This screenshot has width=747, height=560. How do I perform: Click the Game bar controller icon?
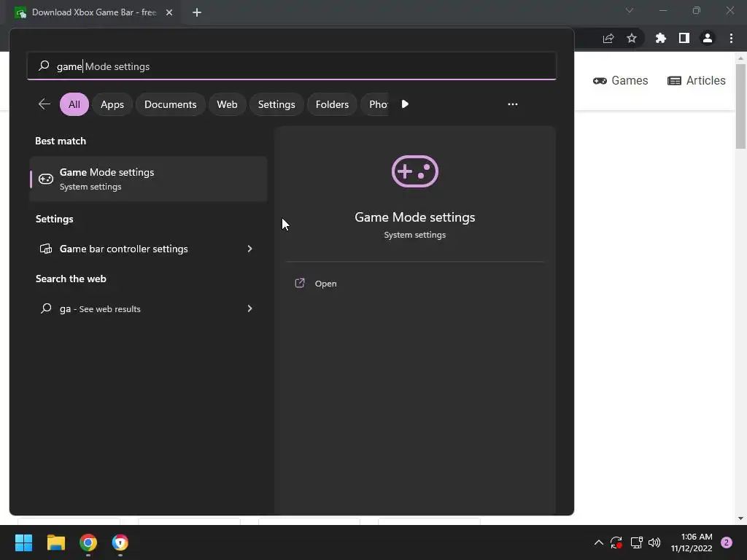tap(46, 249)
